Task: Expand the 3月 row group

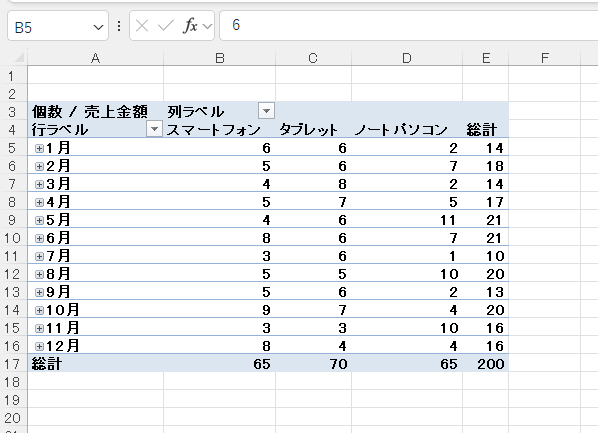Action: (x=39, y=184)
